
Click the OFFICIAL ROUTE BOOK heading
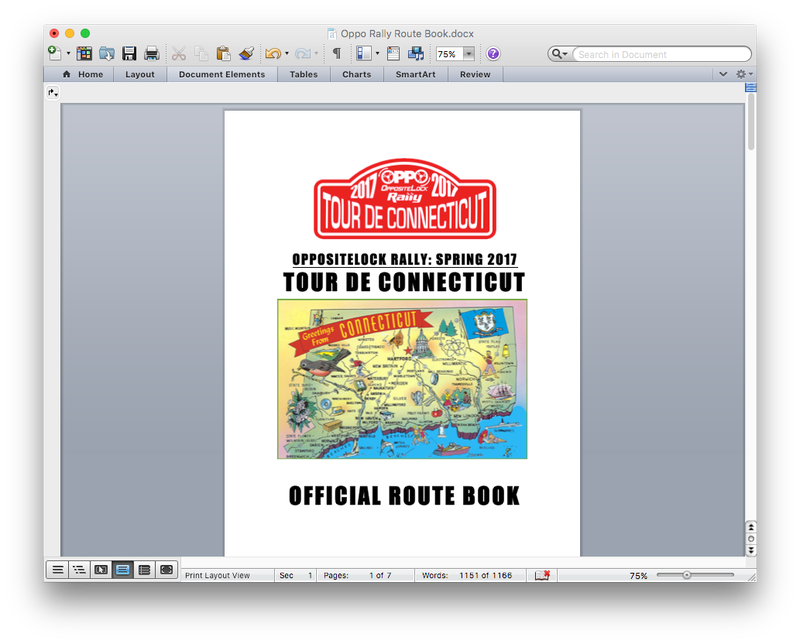click(x=404, y=496)
